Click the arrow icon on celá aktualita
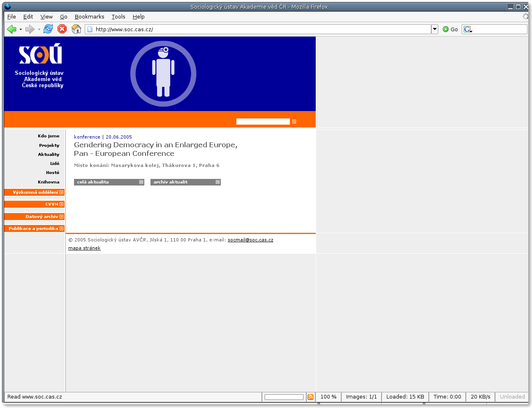The image size is (532, 408). pyautogui.click(x=141, y=182)
